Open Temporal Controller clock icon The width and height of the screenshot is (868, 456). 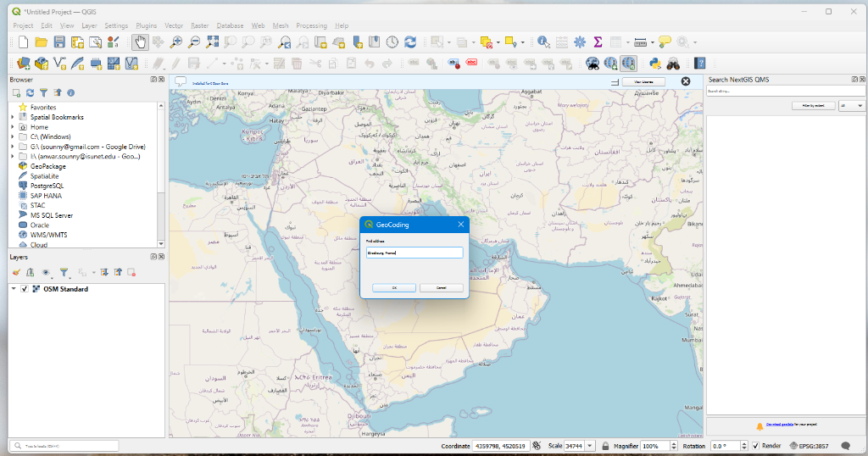[x=392, y=42]
